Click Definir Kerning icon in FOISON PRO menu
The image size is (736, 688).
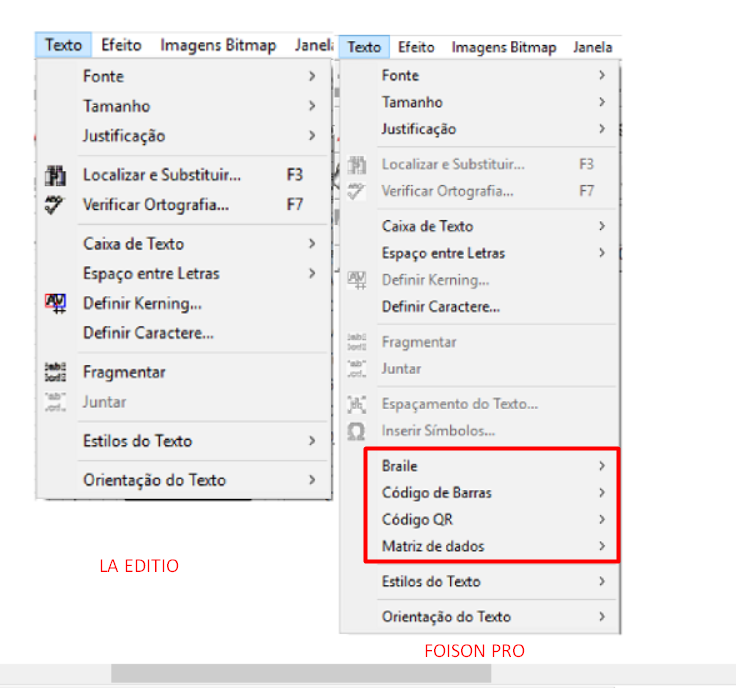[x=357, y=280]
